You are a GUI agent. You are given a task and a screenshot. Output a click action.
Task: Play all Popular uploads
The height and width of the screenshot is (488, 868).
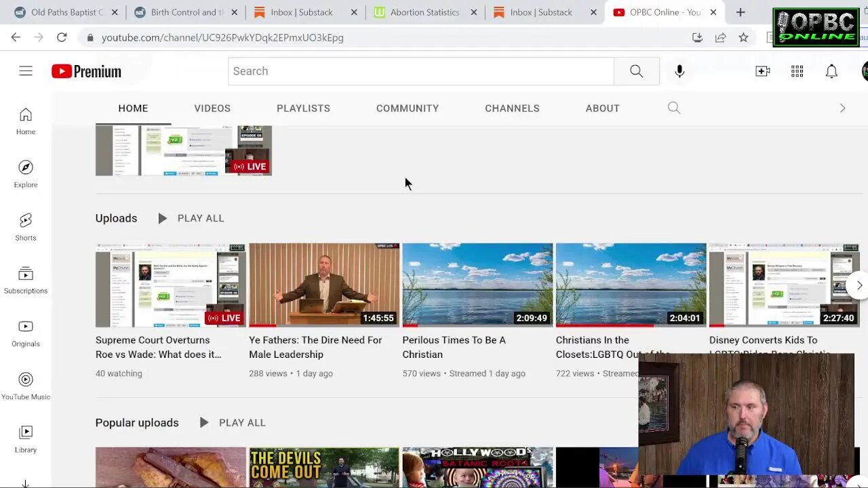(232, 422)
